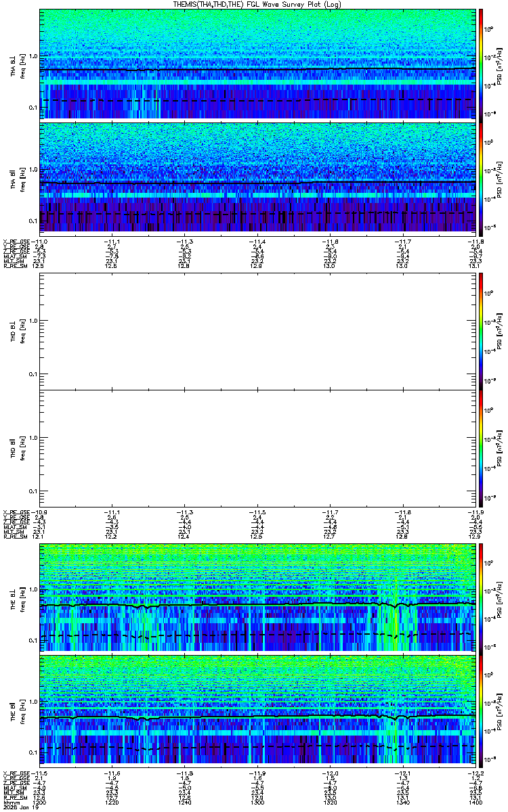This screenshot has height=812, width=508.
Task: Click the PSD color bar beside the top THA panel
Action: click(x=481, y=64)
